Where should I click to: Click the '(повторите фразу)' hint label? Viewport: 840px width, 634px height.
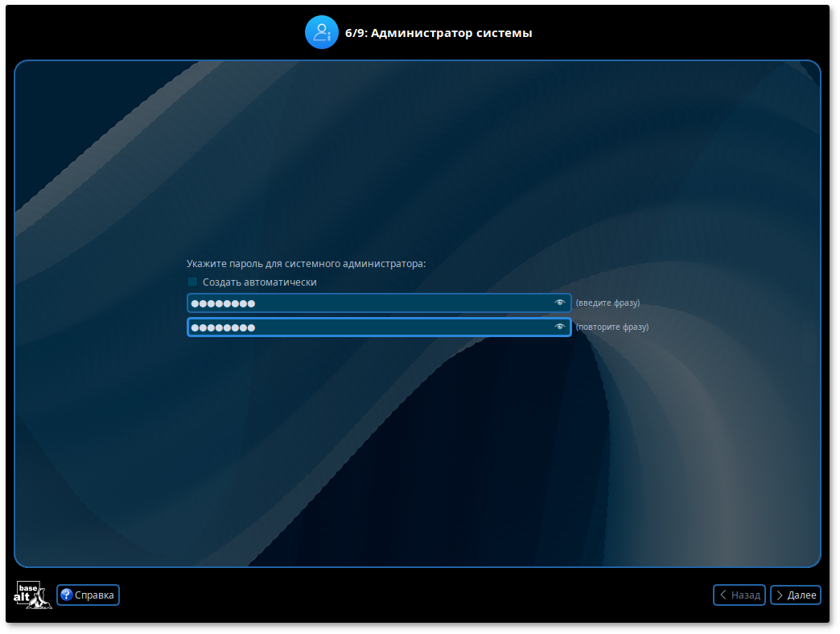click(x=611, y=327)
